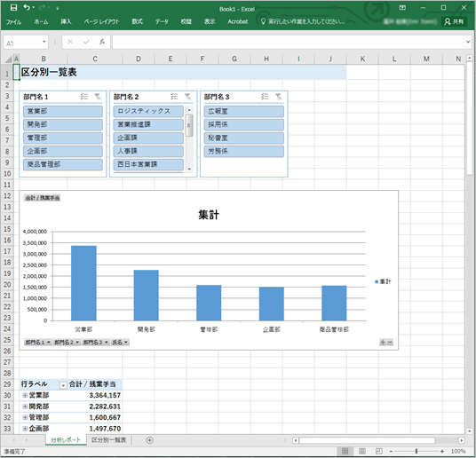Image resolution: width=476 pixels, height=458 pixels.
Task: Click the Save icon in the quick access toolbar
Action: (13, 8)
